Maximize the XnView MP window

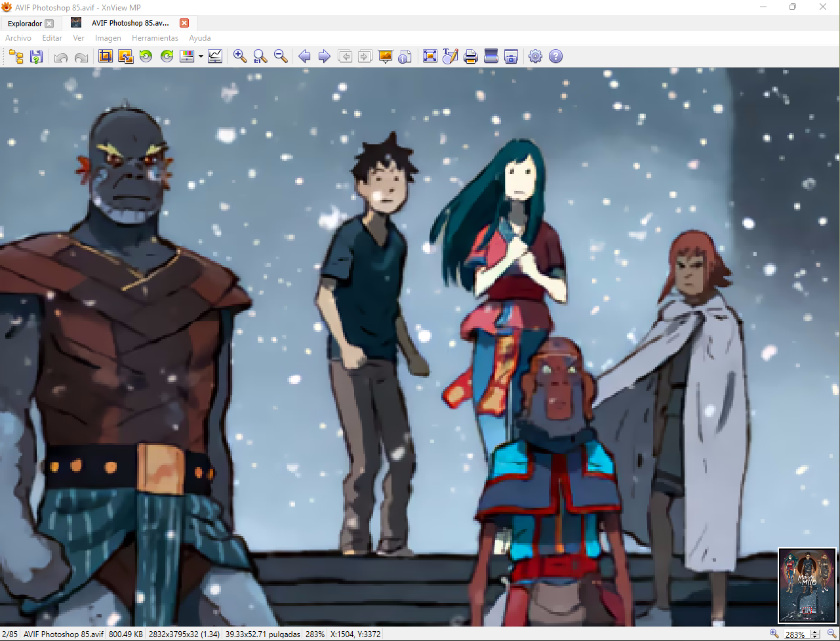coord(793,7)
